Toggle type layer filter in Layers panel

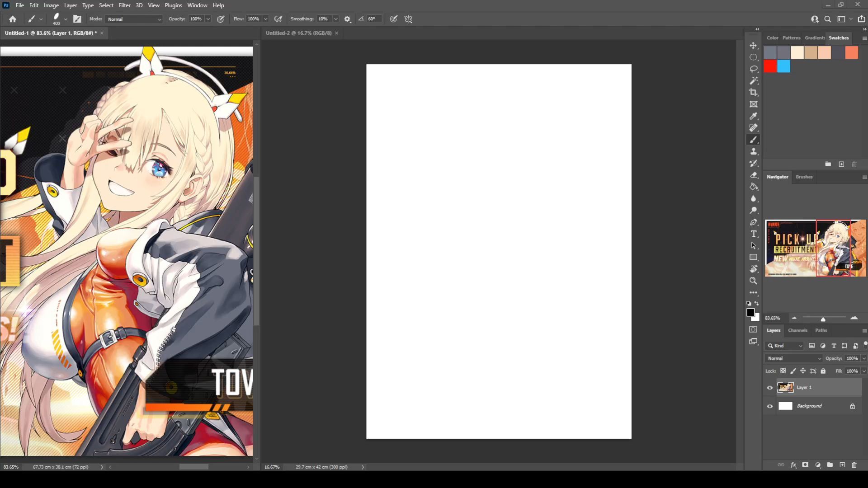[x=834, y=346]
